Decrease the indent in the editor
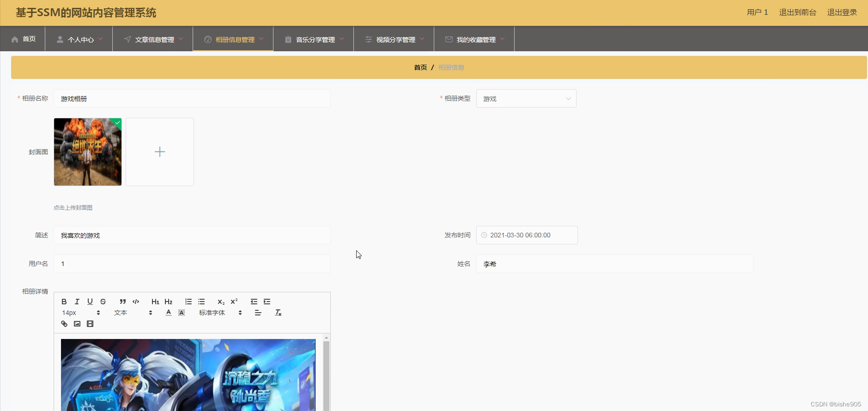The height and width of the screenshot is (411, 868). pyautogui.click(x=254, y=302)
